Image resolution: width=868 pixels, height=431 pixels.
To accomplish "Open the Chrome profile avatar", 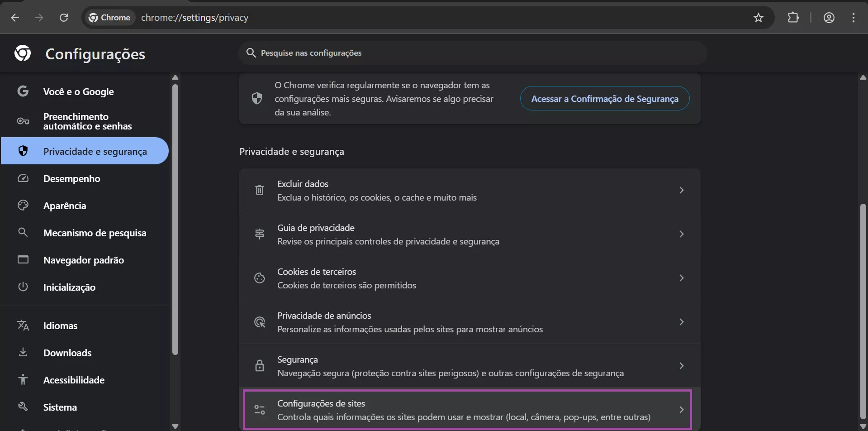I will 829,18.
